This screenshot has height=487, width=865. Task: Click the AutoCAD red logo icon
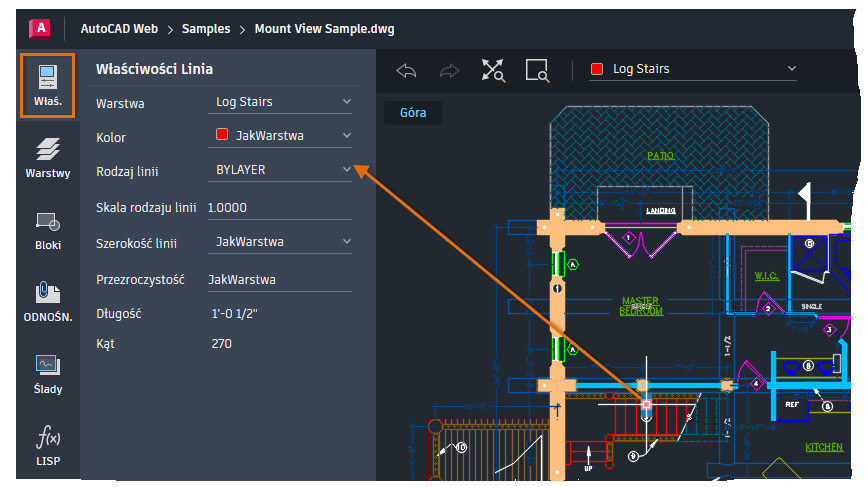click(40, 28)
